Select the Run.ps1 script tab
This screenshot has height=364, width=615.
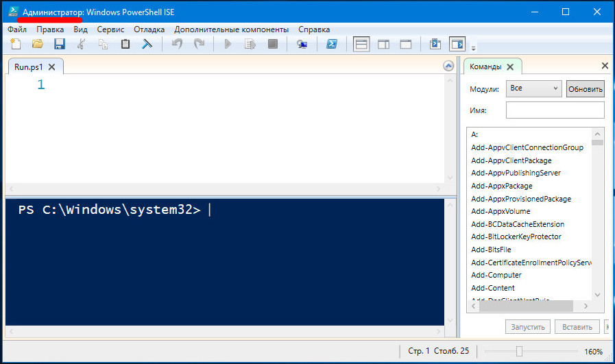28,67
